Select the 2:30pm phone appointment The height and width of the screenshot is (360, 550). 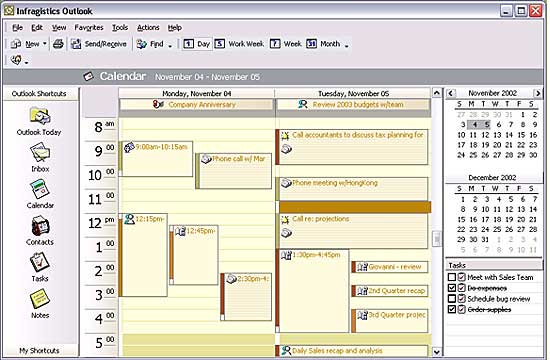(x=246, y=297)
